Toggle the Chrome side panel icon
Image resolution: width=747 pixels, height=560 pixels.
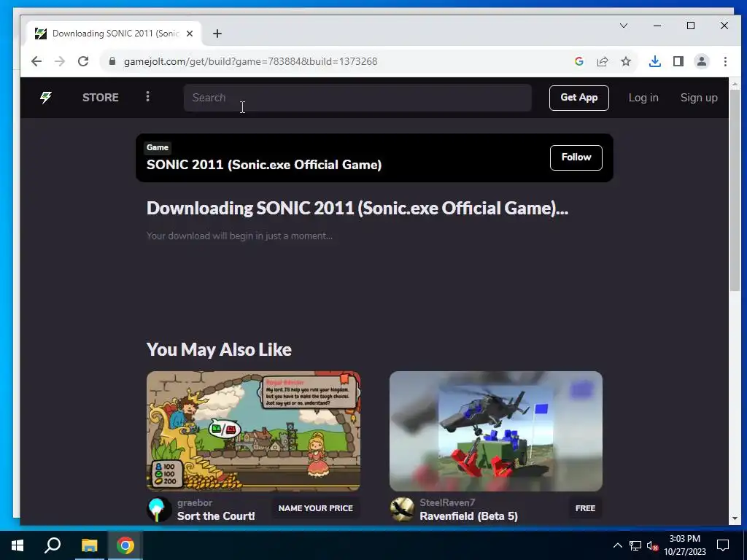678,61
